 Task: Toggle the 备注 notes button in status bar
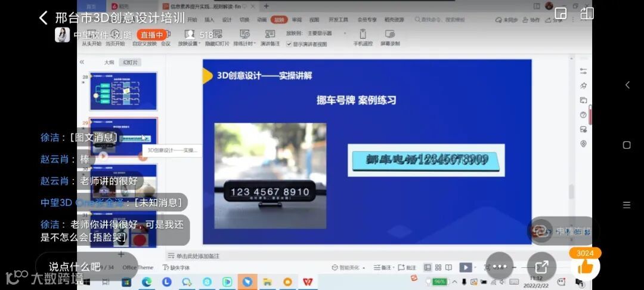tap(382, 267)
